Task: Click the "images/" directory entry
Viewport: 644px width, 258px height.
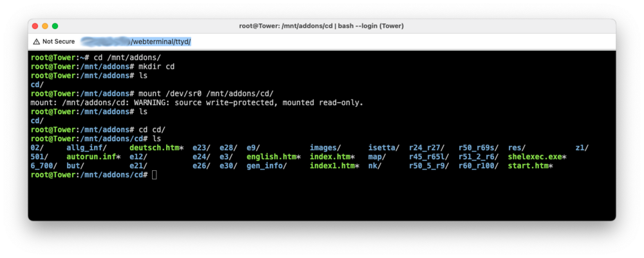Action: (325, 148)
